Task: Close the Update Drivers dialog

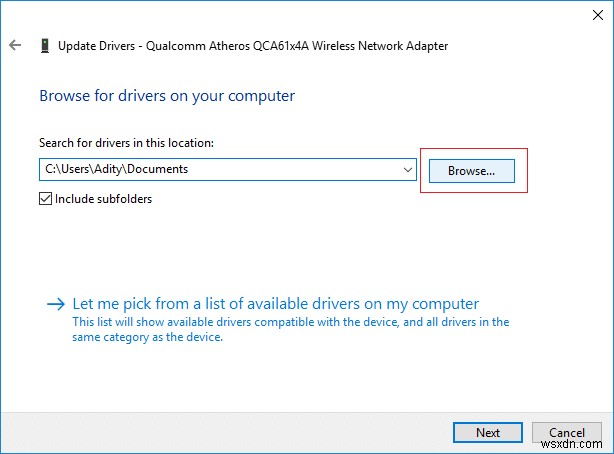Action: coord(590,15)
